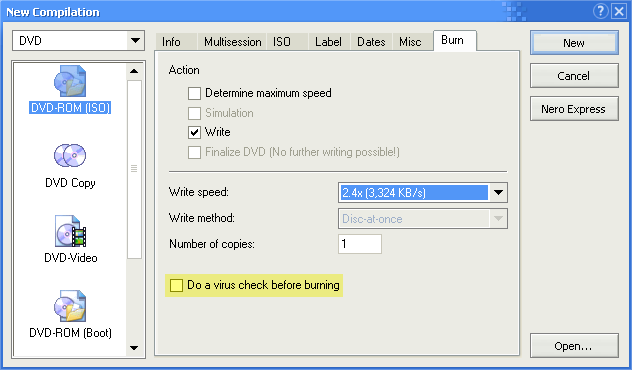Select the Burn tab
The height and width of the screenshot is (370, 632).
point(455,40)
